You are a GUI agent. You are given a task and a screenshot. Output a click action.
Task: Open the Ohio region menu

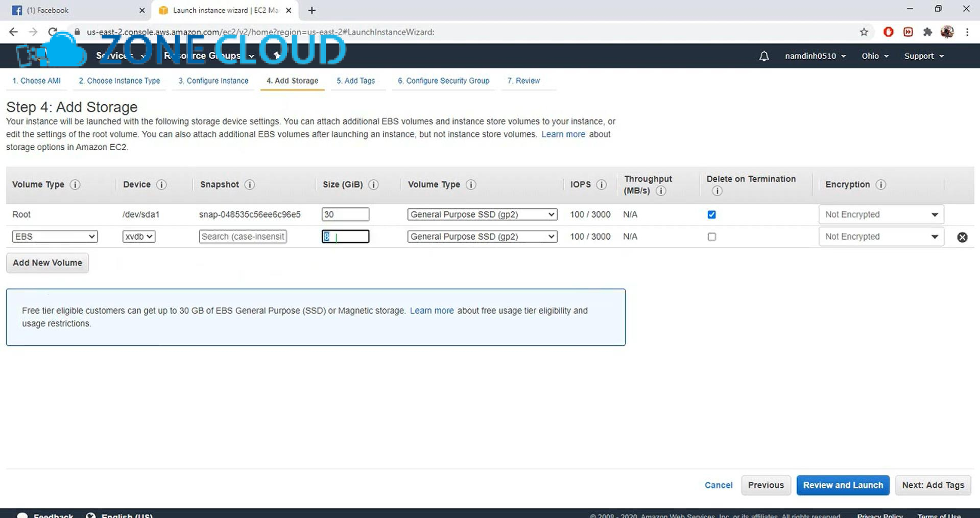tap(875, 56)
